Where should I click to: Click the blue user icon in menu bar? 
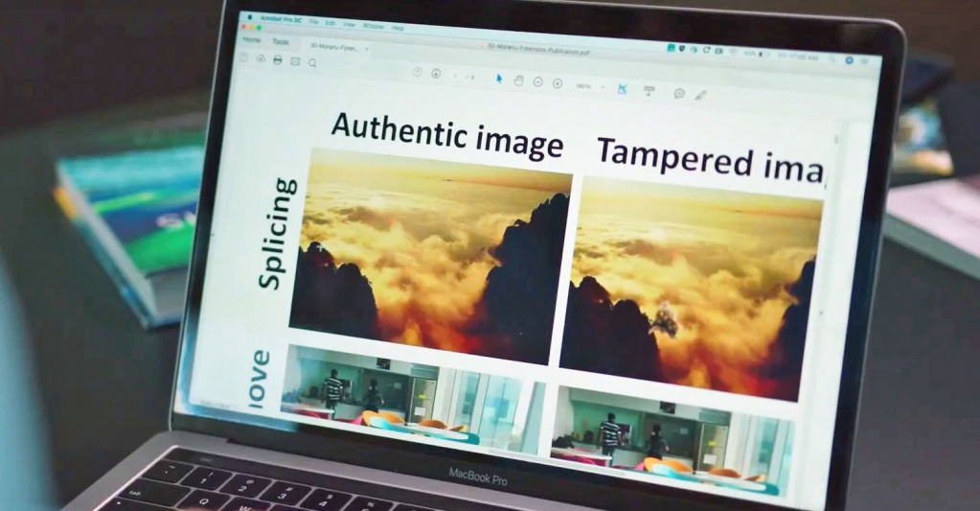point(849,60)
